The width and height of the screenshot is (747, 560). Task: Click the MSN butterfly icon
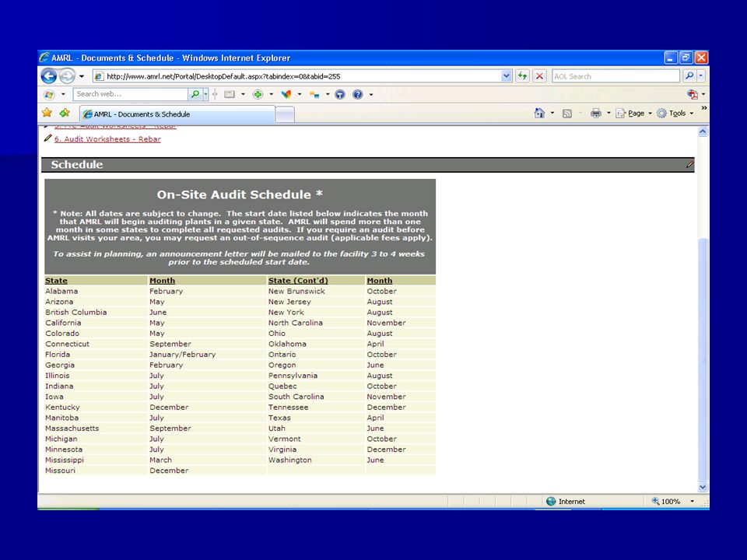point(286,94)
